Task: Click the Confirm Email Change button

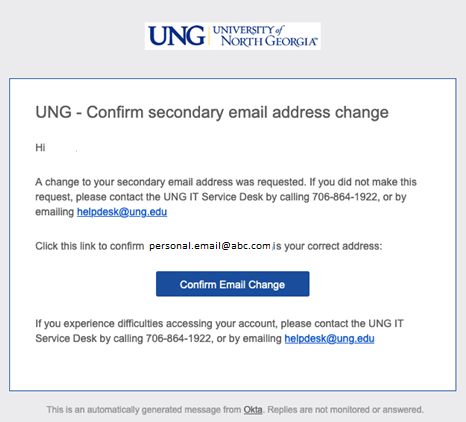Action: tap(233, 284)
